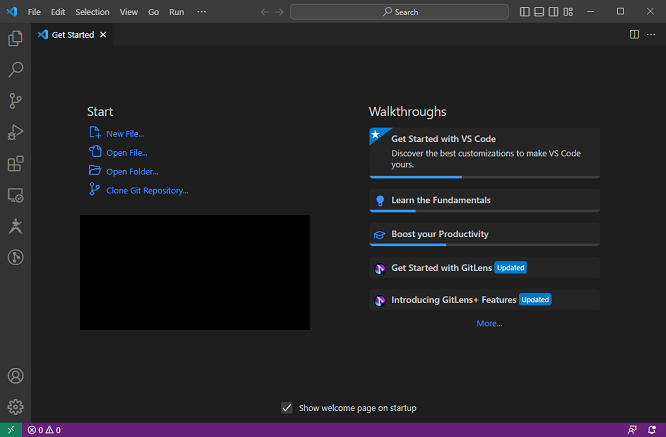The height and width of the screenshot is (437, 666).
Task: Toggle the primary side bar layout icon
Action: [525, 12]
